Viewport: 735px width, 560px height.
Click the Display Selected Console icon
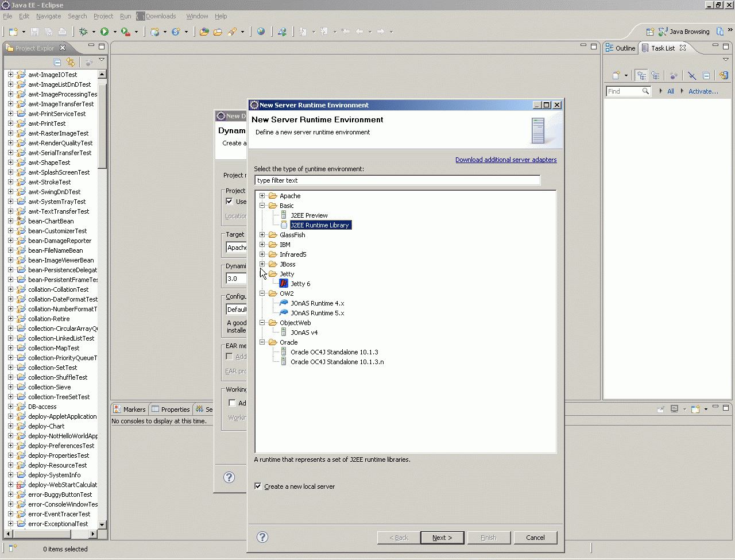tap(675, 409)
